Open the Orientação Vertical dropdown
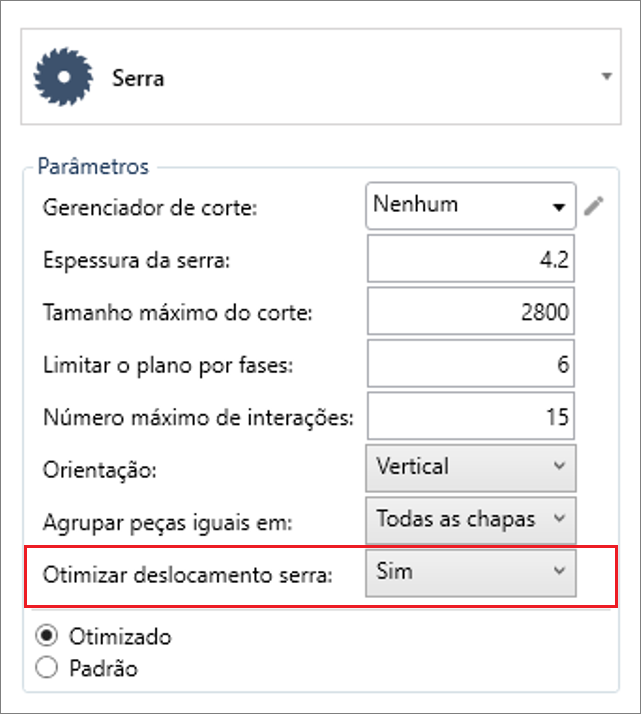This screenshot has width=641, height=714. pyautogui.click(x=471, y=468)
